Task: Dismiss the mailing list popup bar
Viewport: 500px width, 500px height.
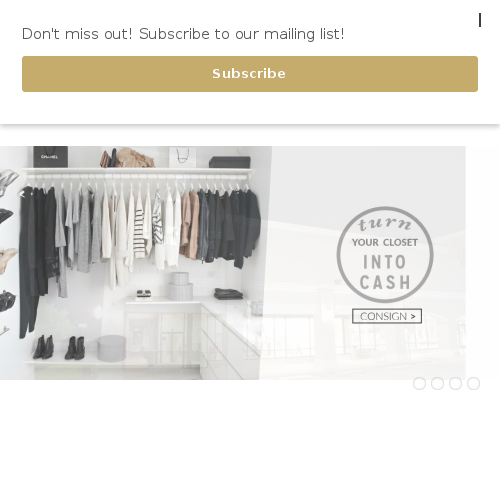Action: (480, 20)
